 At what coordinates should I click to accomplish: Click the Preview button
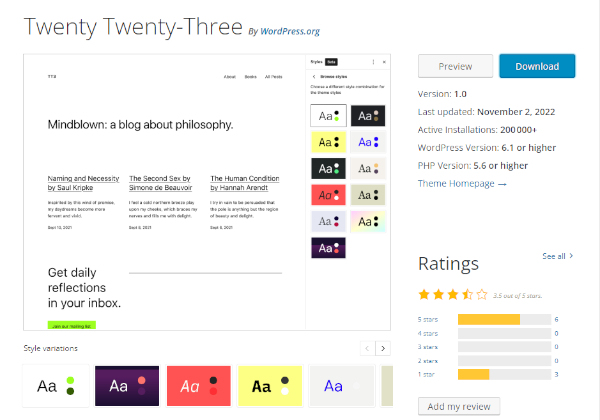tap(455, 66)
